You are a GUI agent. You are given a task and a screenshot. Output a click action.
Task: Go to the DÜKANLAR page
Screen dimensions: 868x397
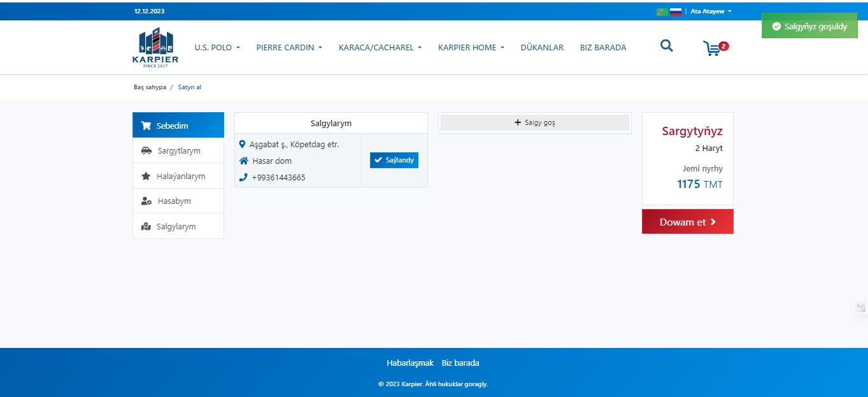click(x=542, y=48)
